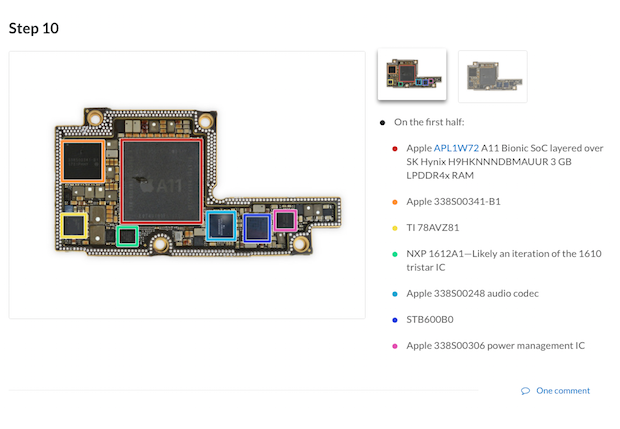Click the dark blue-outlined chip on the board

[x=257, y=228]
